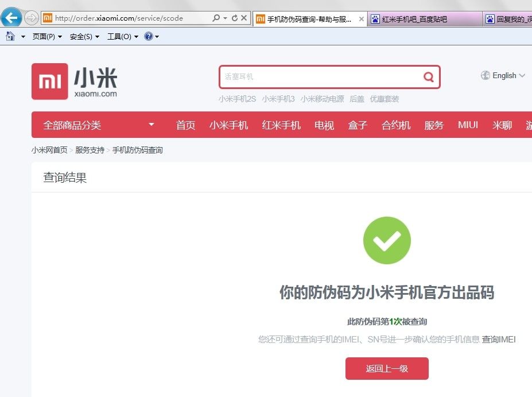Image resolution: width=532 pixels, height=397 pixels.
Task: Click the 小米手机2S hot search link
Action: [237, 99]
